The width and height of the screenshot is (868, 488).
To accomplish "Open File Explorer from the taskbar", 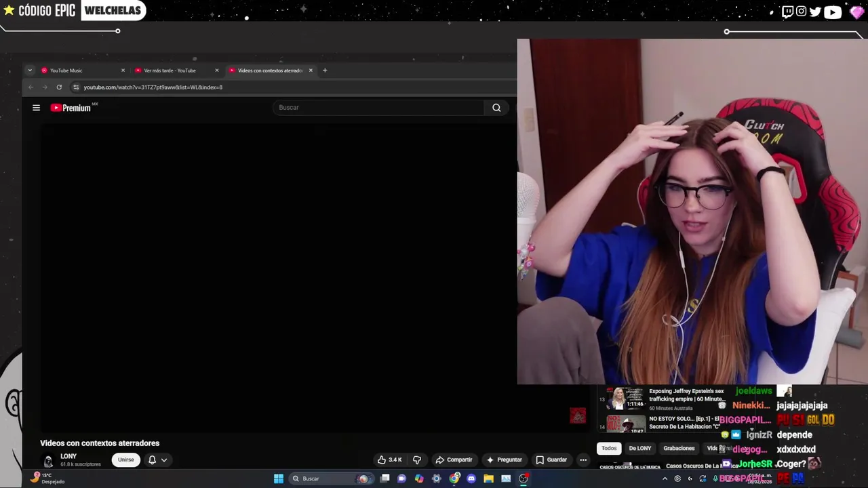I will tap(488, 479).
